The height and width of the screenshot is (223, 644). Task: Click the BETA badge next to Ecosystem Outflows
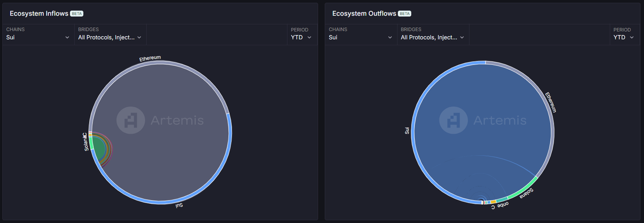tap(405, 14)
